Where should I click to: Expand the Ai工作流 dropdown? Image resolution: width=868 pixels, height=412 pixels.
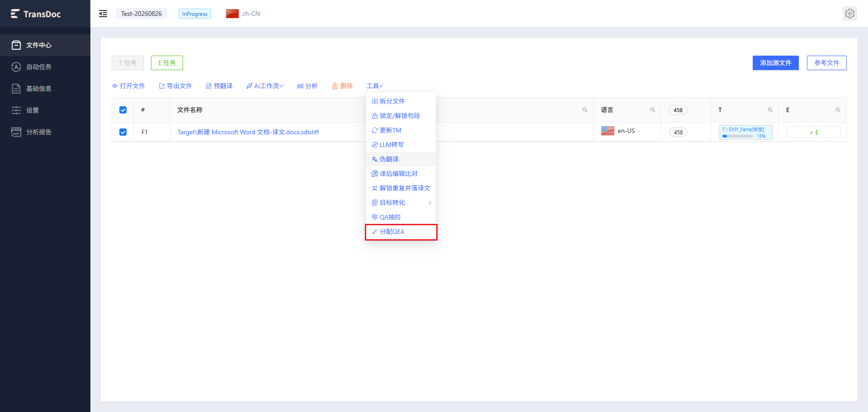[x=264, y=86]
